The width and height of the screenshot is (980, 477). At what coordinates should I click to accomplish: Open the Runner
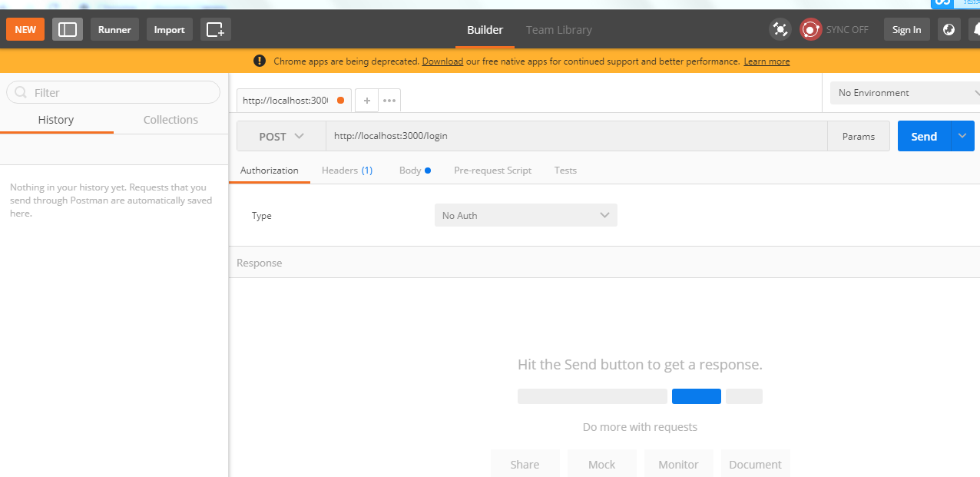pyautogui.click(x=114, y=29)
